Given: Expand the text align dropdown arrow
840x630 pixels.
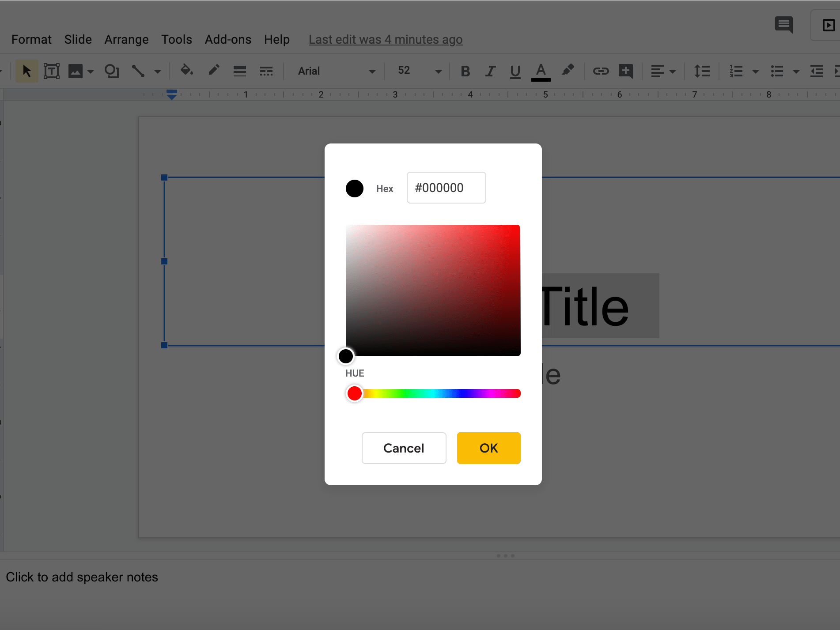Looking at the screenshot, I should (x=673, y=72).
